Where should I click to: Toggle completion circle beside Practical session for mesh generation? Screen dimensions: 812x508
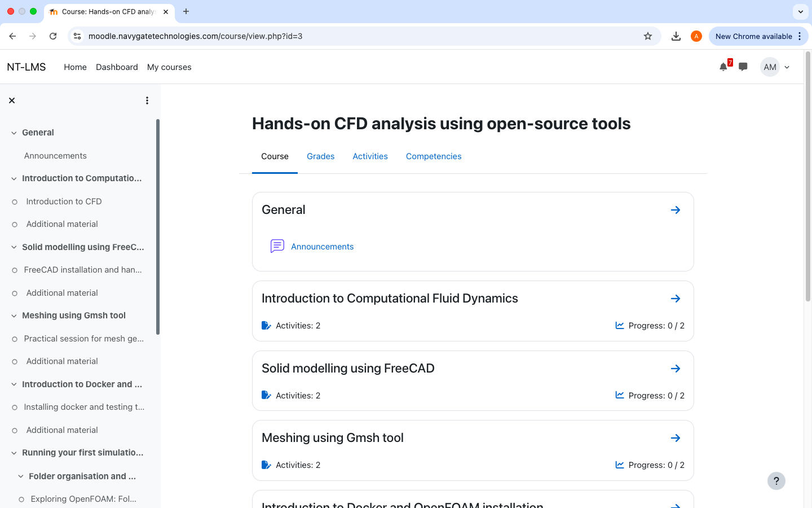coord(14,339)
